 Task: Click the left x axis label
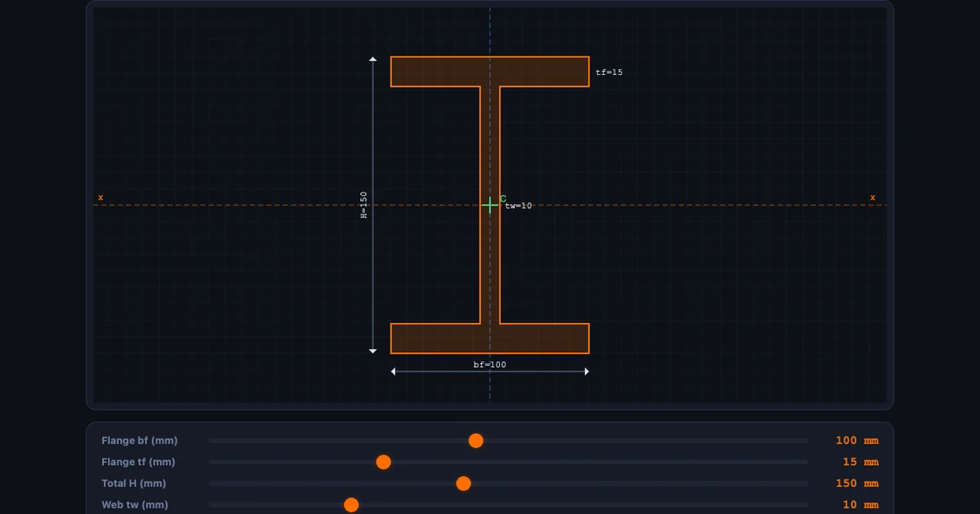coord(100,197)
